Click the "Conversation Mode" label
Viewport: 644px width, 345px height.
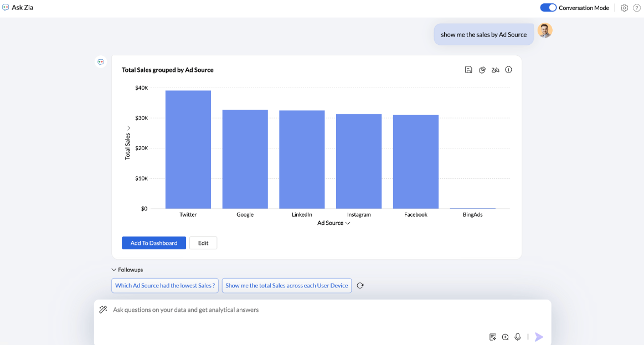[x=584, y=8]
